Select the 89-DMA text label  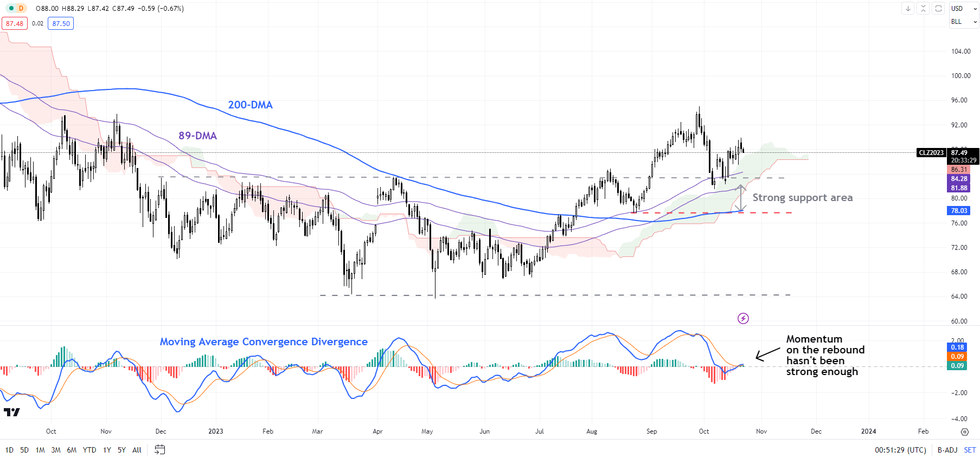(197, 136)
